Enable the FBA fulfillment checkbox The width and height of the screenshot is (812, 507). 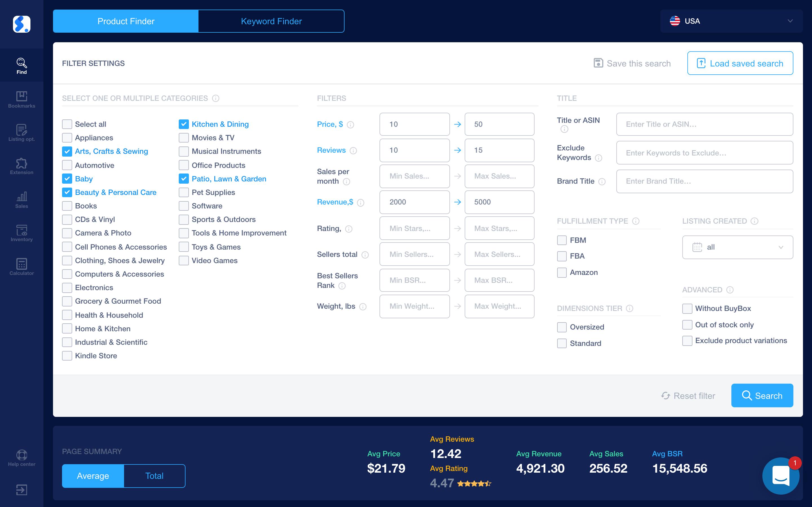562,256
